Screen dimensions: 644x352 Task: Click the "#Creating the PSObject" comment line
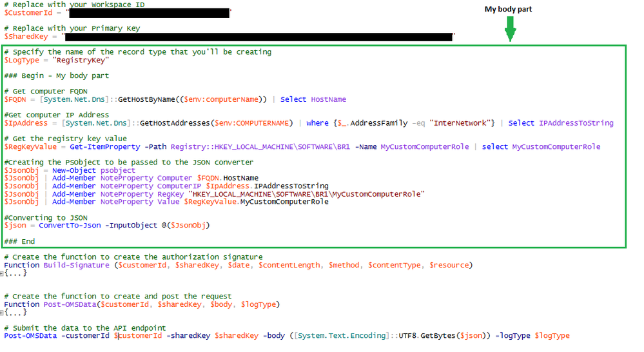pyautogui.click(x=129, y=162)
